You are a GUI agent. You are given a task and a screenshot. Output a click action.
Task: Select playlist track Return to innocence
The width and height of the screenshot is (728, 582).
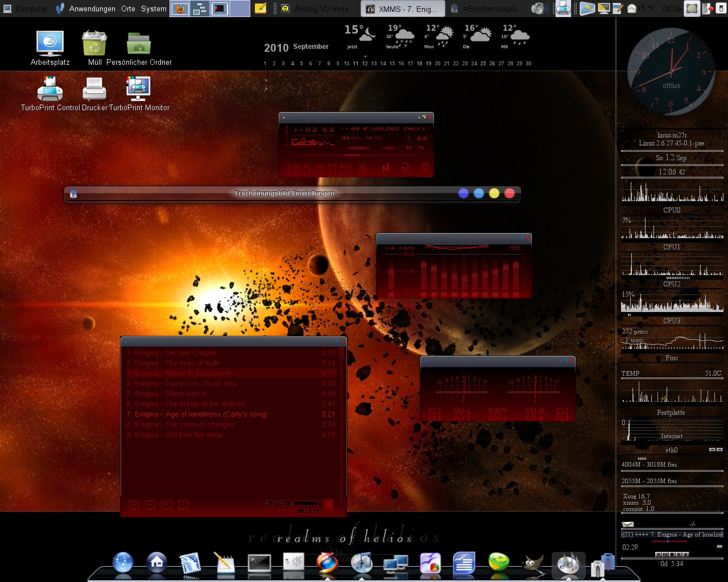(x=230, y=373)
